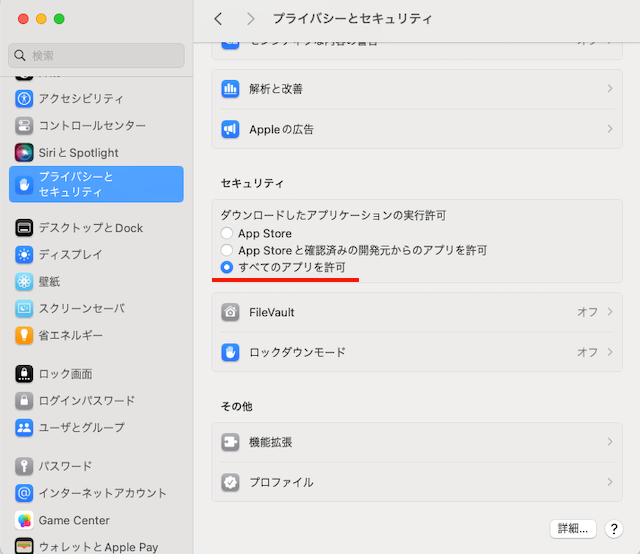Select アクセシビリティ in the sidebar
640x554 pixels.
click(96, 98)
